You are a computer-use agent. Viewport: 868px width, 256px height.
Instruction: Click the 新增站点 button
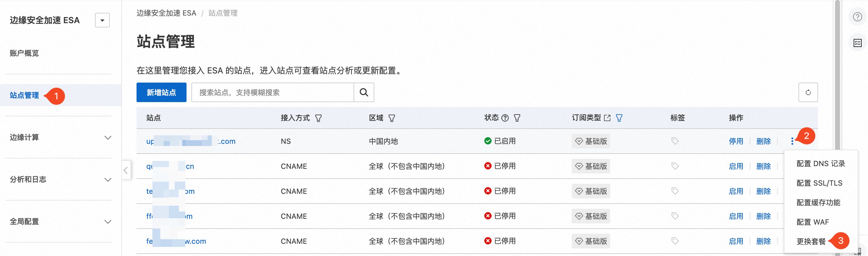162,92
